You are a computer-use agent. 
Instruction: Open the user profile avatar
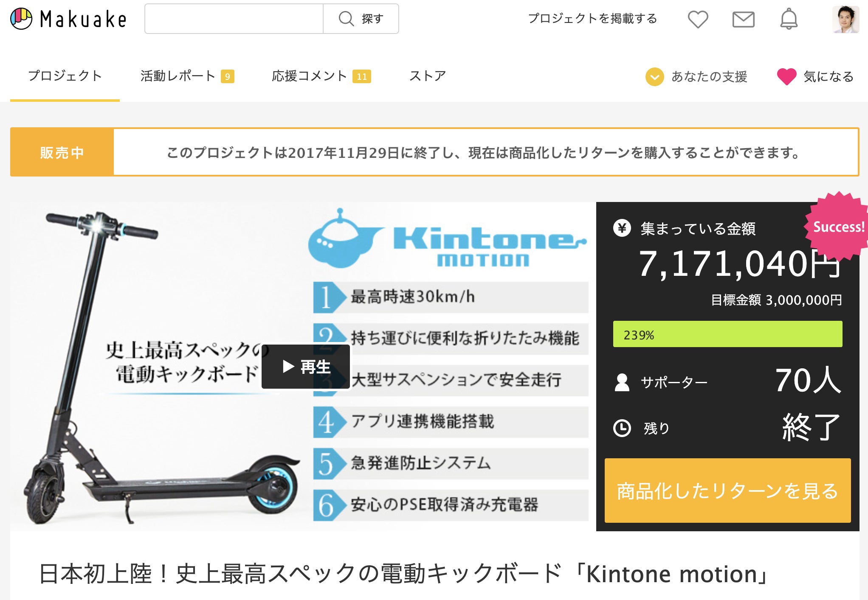[846, 19]
